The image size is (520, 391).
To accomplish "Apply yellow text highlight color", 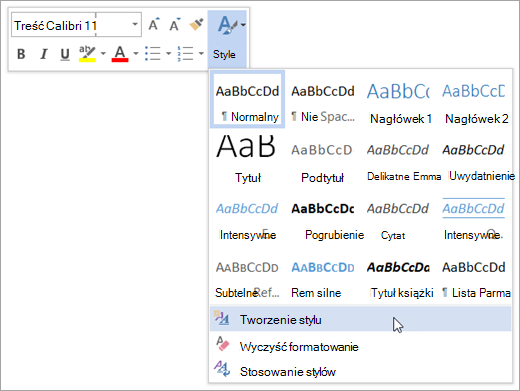I will [x=87, y=54].
